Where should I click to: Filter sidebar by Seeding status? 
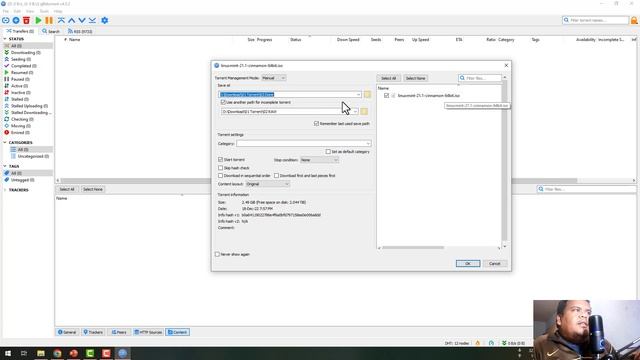[20, 59]
